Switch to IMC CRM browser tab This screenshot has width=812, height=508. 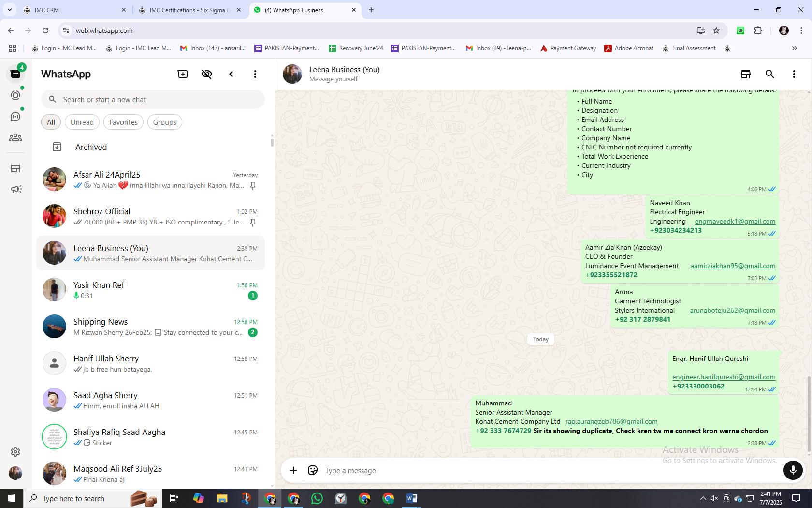click(x=75, y=10)
